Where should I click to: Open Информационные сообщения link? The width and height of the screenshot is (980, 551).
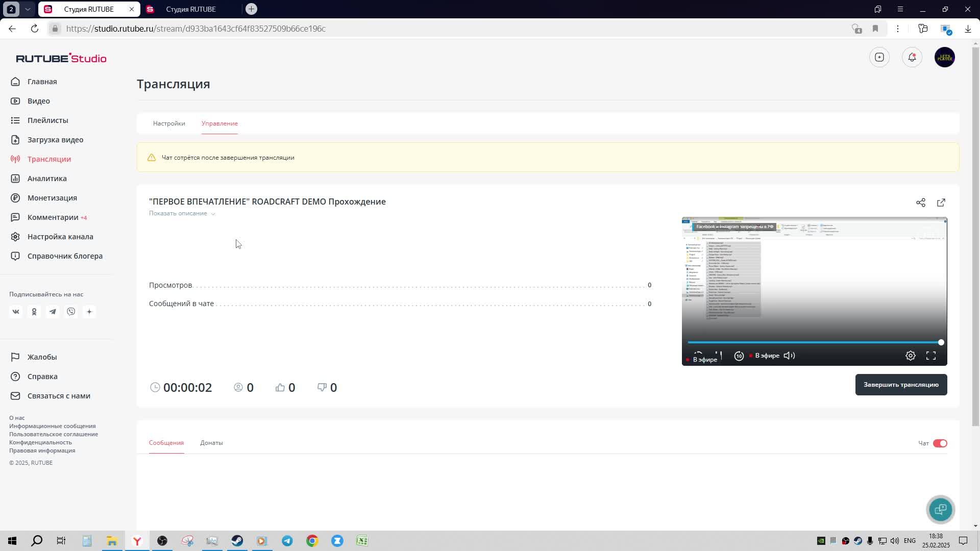click(x=53, y=426)
